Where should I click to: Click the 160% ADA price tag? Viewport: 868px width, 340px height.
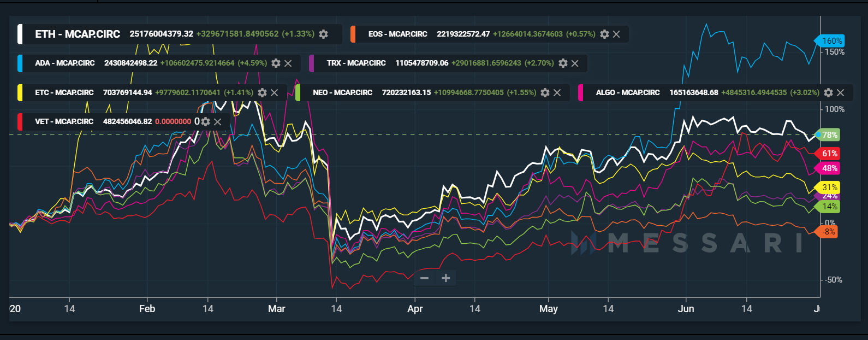(831, 40)
